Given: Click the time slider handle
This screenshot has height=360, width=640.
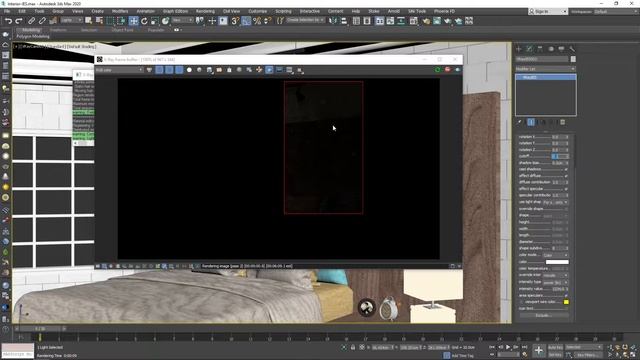Looking at the screenshot, I should pos(40,329).
